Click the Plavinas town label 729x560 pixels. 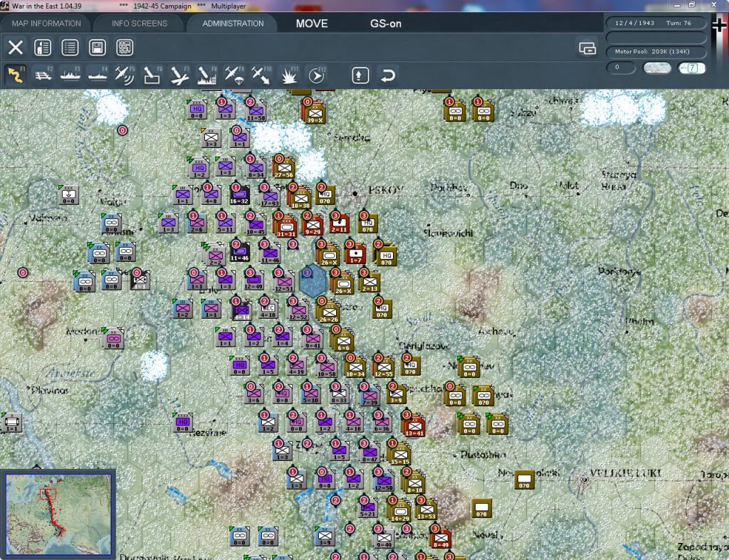click(50, 391)
